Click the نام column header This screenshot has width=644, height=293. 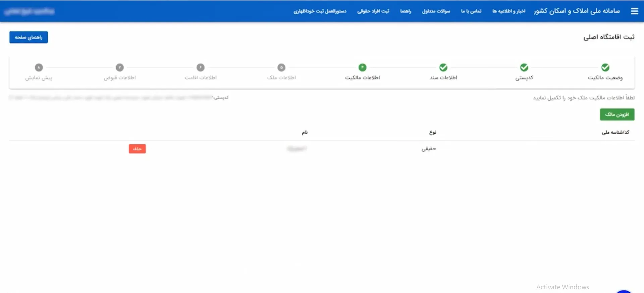(x=305, y=132)
